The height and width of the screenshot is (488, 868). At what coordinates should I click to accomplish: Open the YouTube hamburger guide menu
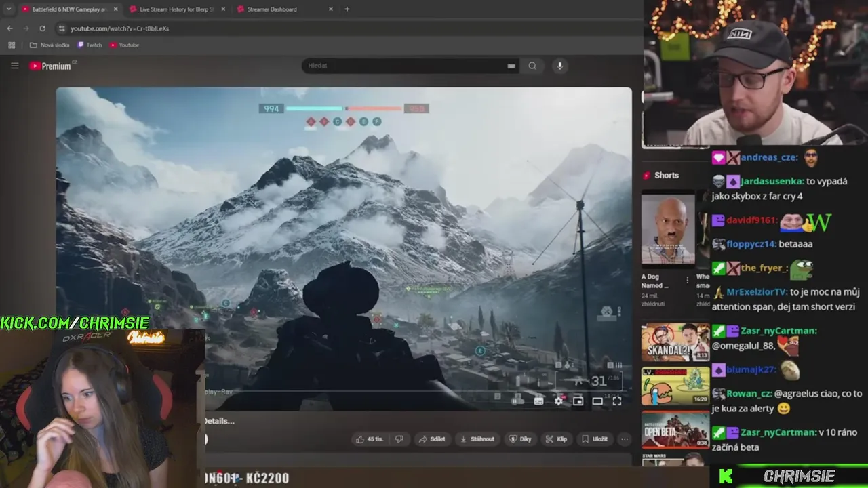click(x=14, y=66)
